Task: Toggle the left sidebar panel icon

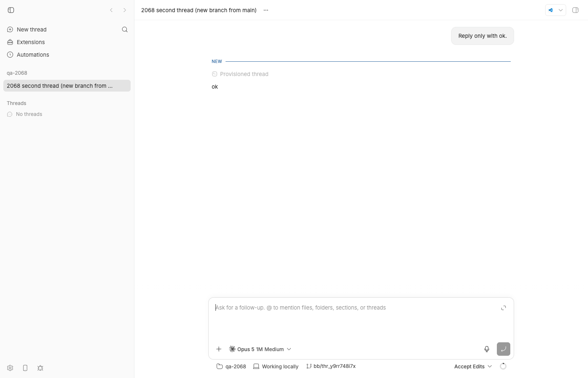Action: click(x=11, y=10)
